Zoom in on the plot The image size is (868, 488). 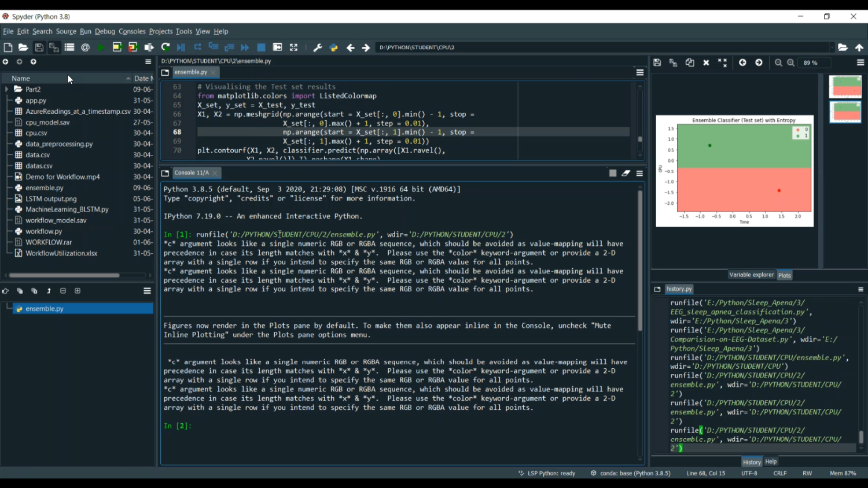pos(791,62)
